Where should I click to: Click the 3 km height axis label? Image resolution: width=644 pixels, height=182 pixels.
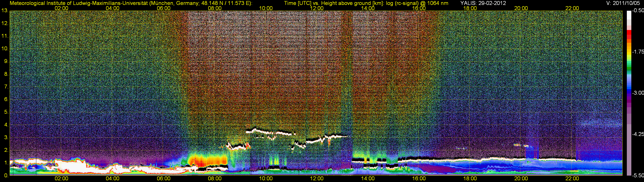[6, 137]
